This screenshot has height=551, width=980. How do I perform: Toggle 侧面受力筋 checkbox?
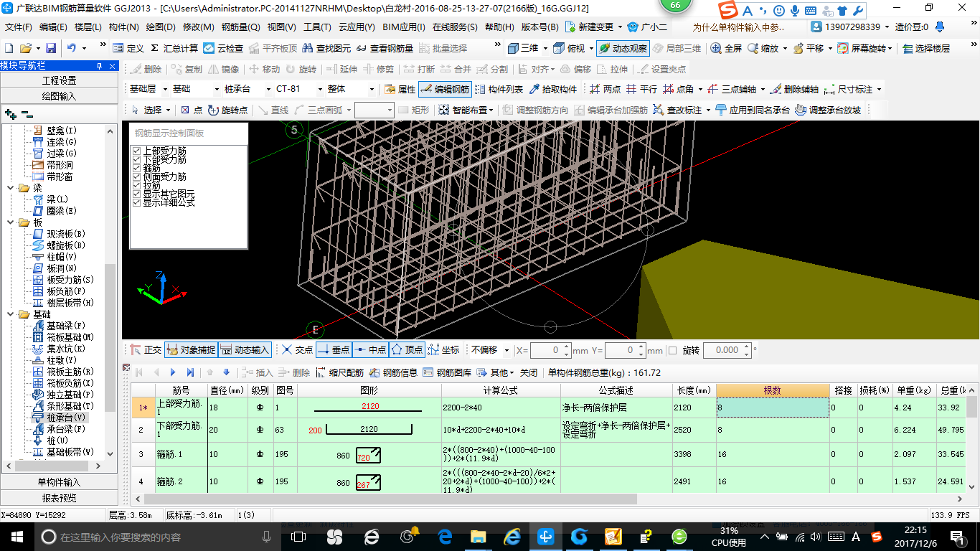point(137,176)
